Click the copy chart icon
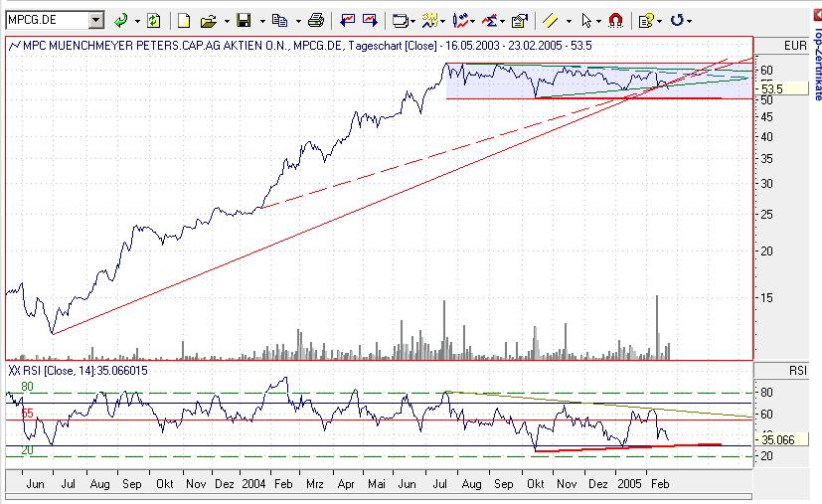 point(280,21)
